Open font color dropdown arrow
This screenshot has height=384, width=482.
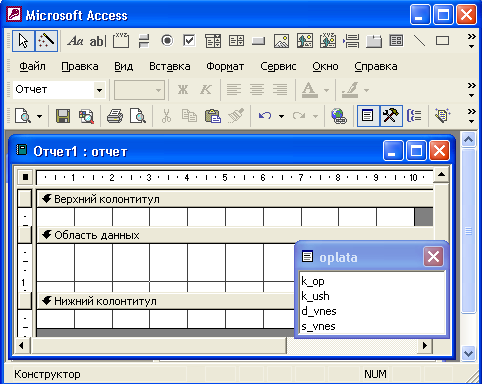326,90
